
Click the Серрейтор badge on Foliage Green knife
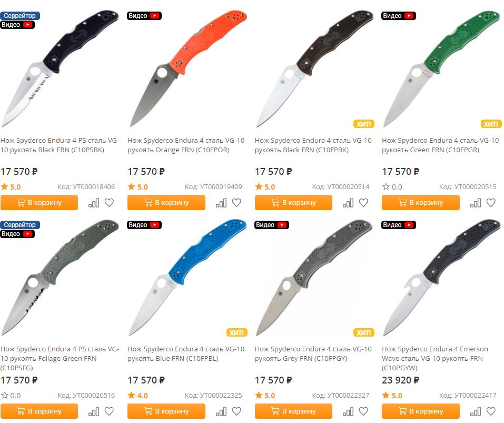(20, 225)
